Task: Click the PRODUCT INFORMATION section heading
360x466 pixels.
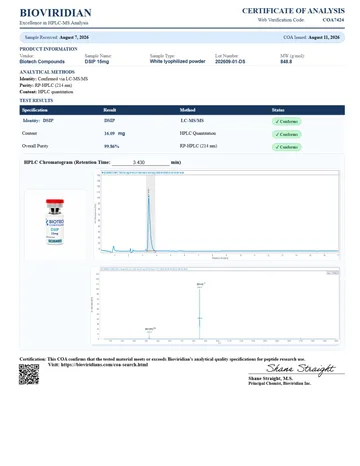Action: [49, 49]
